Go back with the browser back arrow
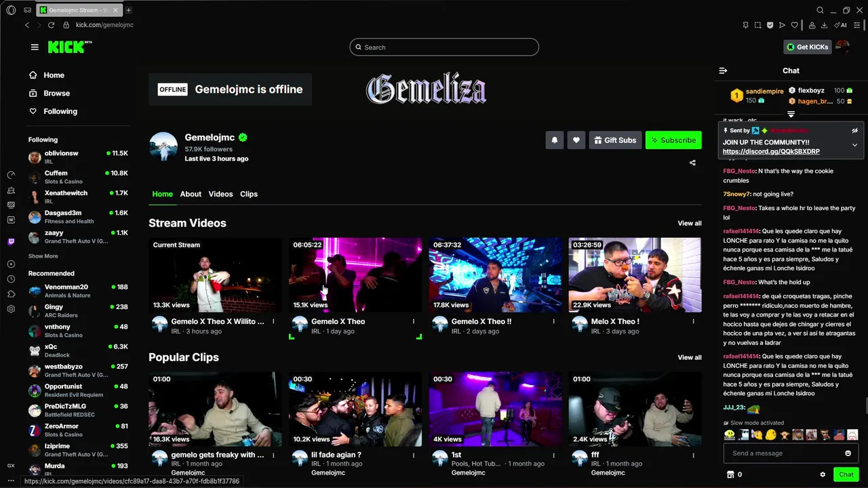This screenshot has height=488, width=868. click(x=27, y=25)
